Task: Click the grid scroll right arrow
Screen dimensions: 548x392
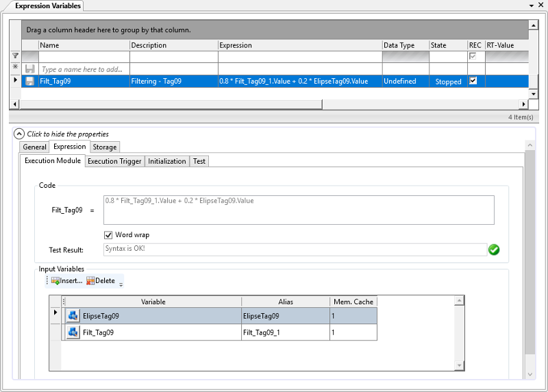Action: (x=523, y=104)
